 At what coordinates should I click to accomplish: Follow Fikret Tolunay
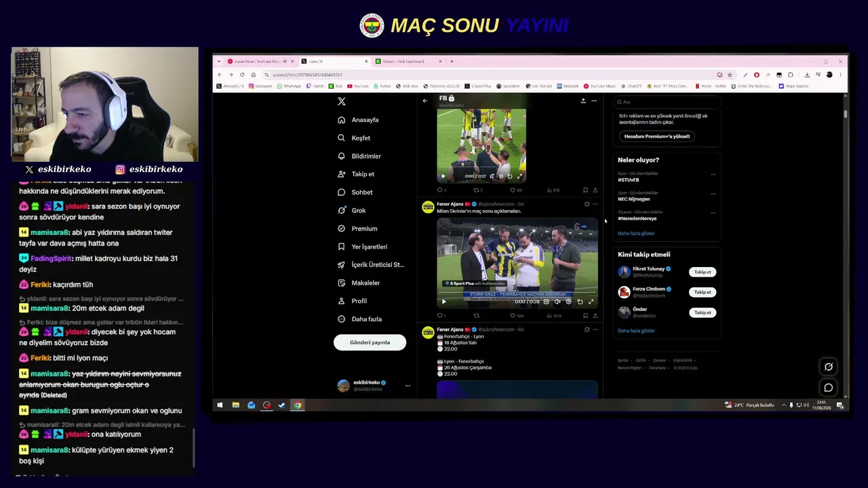point(703,272)
